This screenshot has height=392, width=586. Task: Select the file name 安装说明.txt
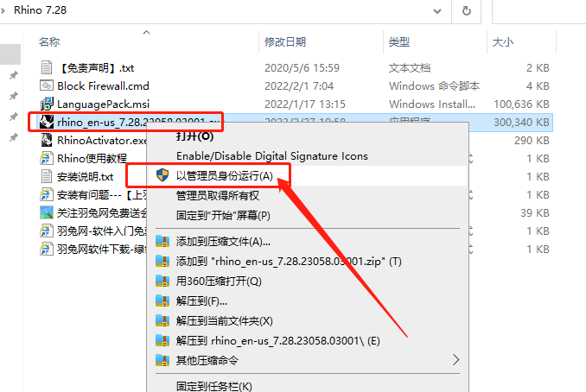click(86, 177)
